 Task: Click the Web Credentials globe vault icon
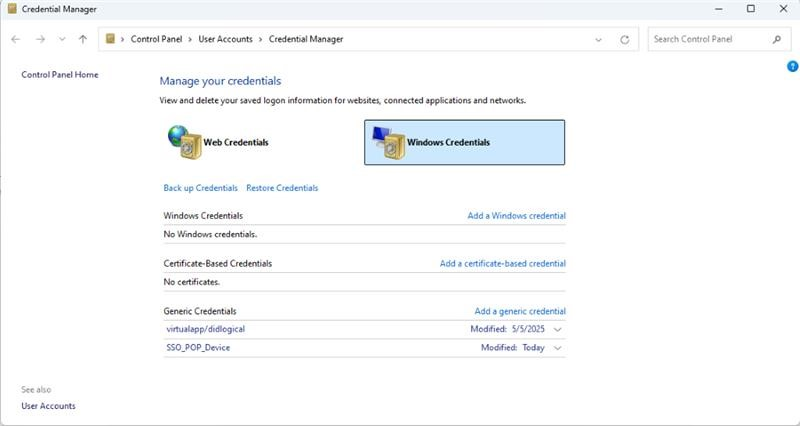point(185,142)
